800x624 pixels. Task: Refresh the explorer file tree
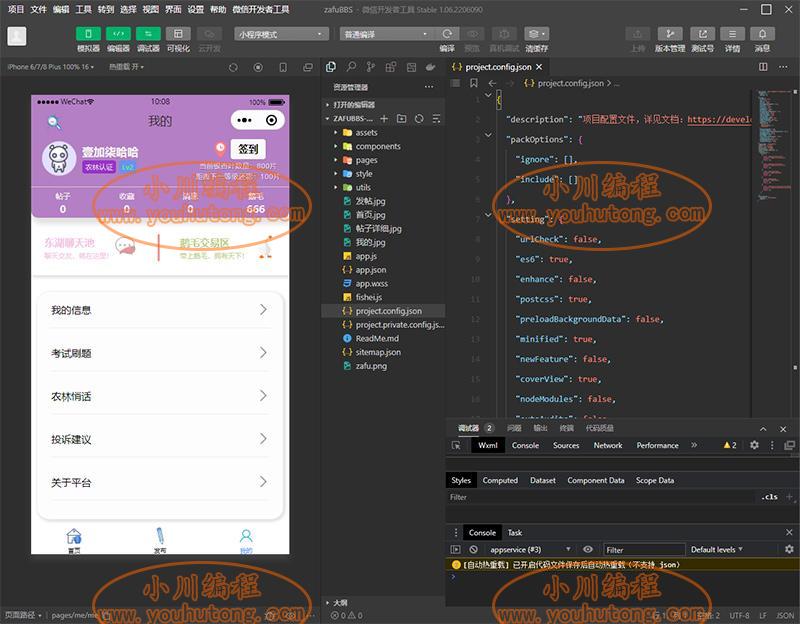coord(419,118)
